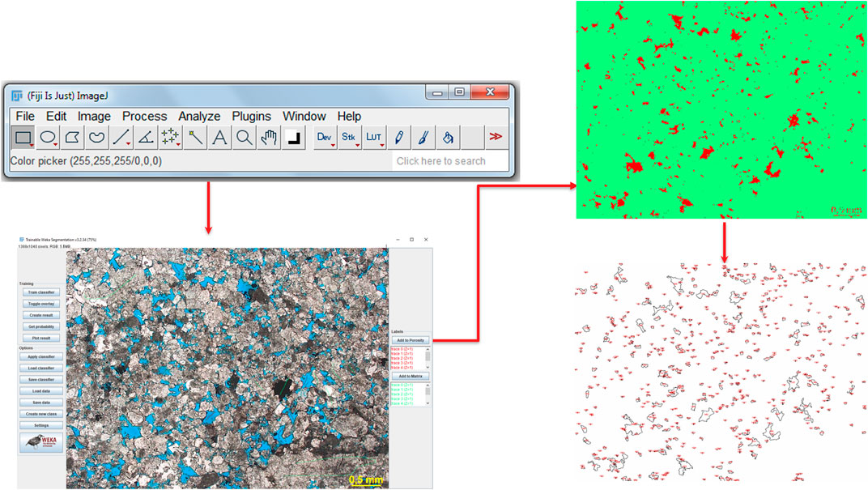Open the Process menu
868x490 pixels.
(x=144, y=117)
